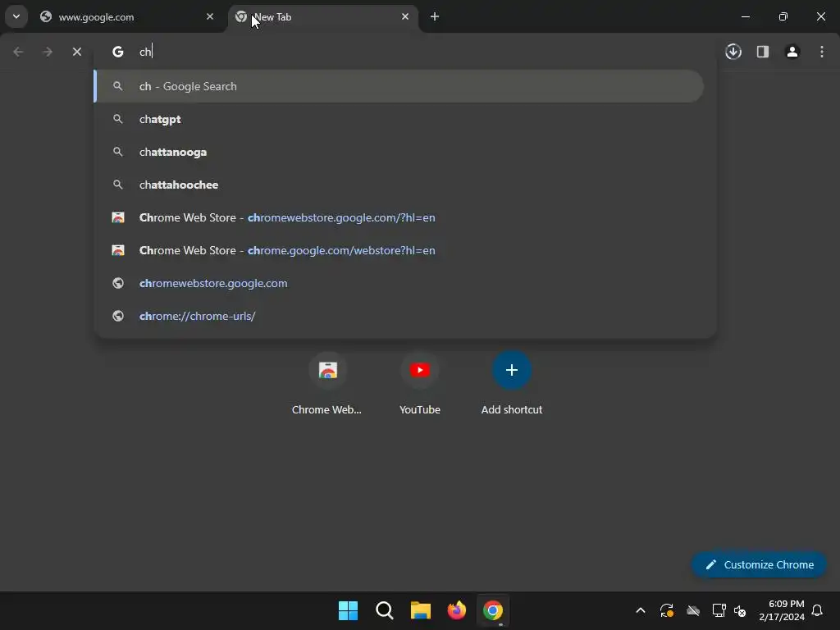Close the Chrome window
The height and width of the screenshot is (630, 840).
click(820, 16)
